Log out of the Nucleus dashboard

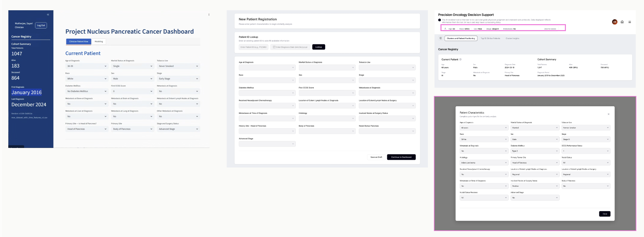coord(41,25)
